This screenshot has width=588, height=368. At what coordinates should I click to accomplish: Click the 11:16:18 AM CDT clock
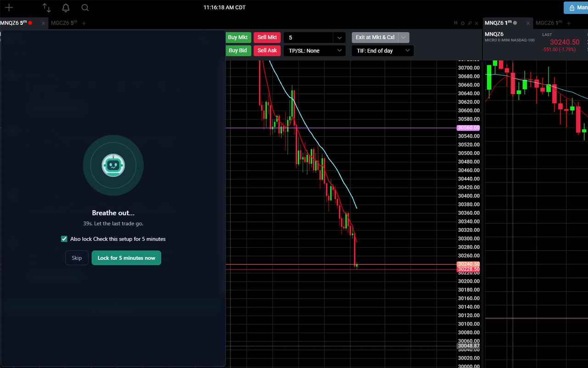tap(225, 7)
